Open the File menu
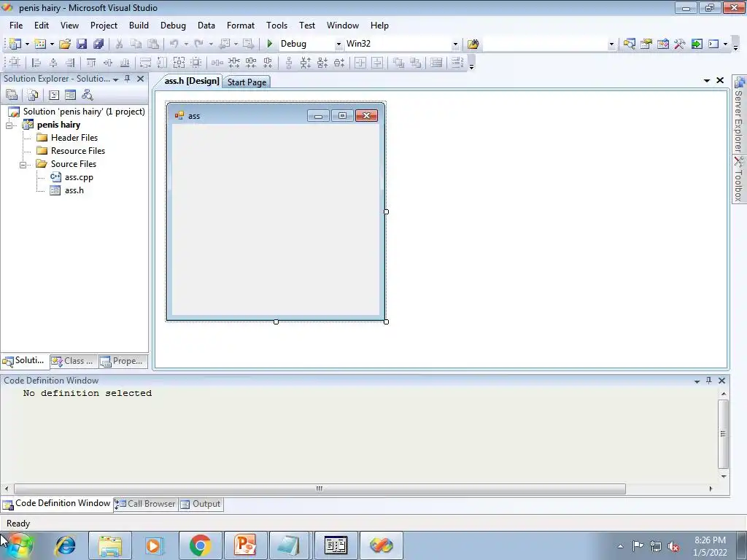Viewport: 747px width, 560px height. 16,26
